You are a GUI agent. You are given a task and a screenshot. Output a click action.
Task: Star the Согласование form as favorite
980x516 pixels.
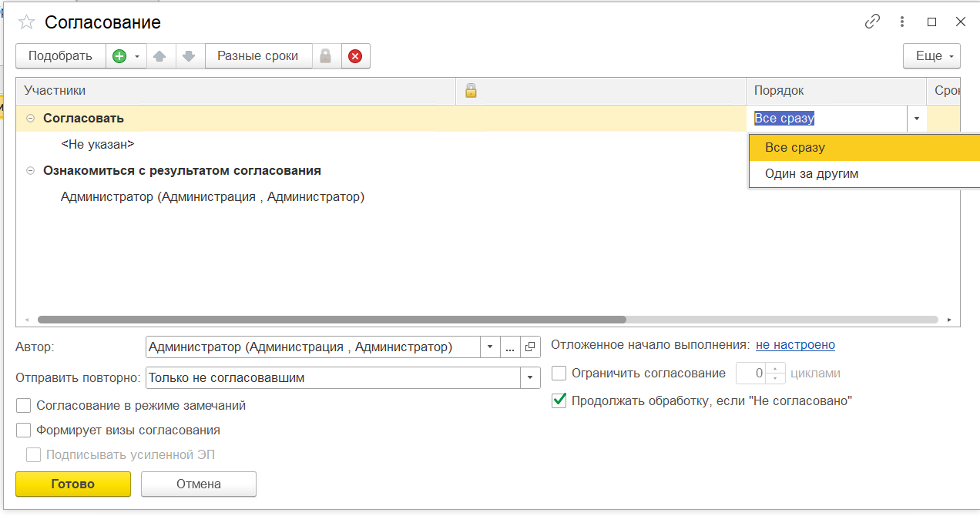pos(27,22)
